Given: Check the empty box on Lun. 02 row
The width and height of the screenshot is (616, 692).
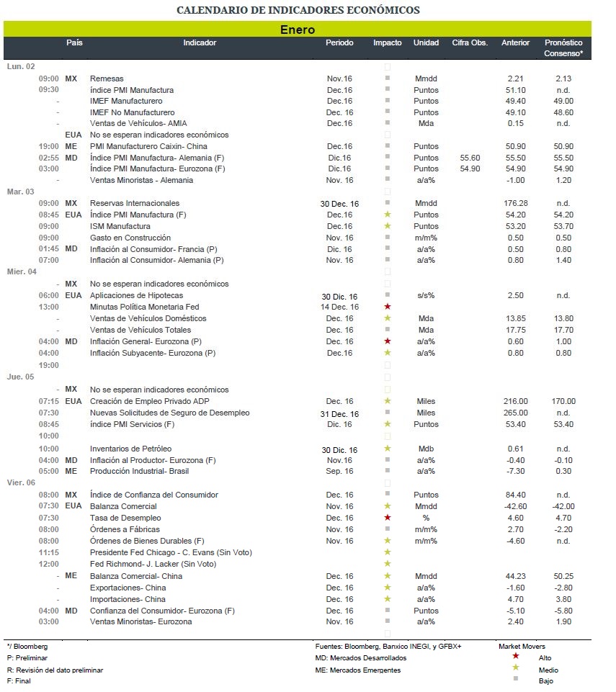Looking at the screenshot, I should coord(388,66).
